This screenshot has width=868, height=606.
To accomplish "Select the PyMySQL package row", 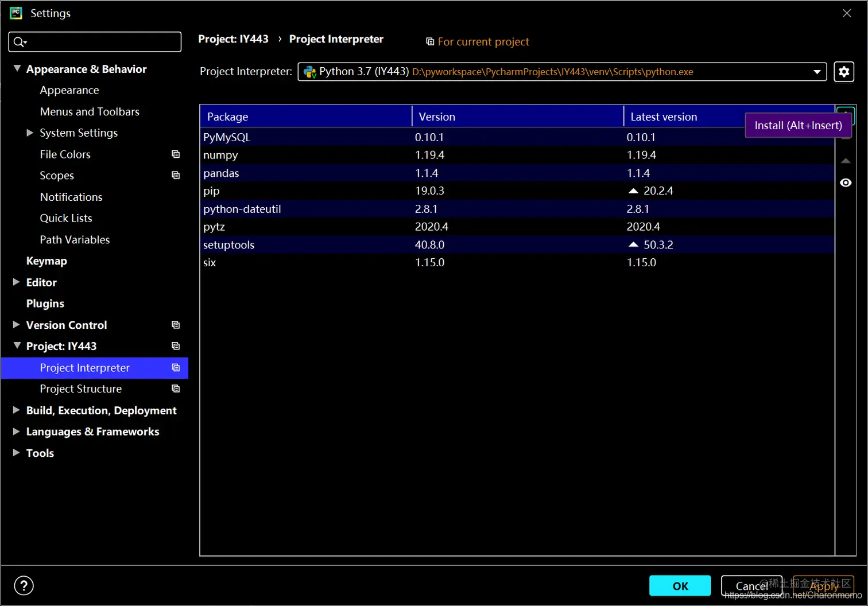I will point(517,137).
